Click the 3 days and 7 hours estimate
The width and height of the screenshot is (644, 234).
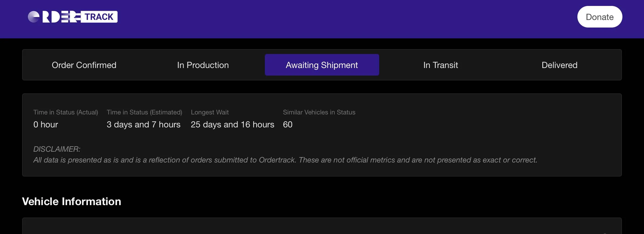(x=143, y=124)
